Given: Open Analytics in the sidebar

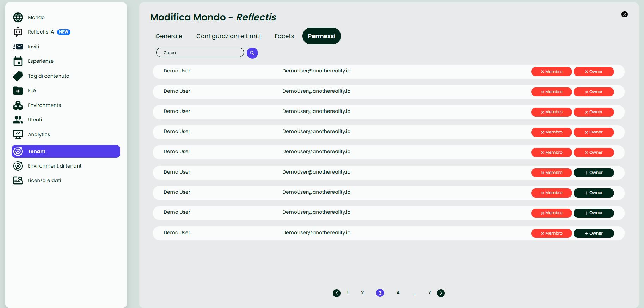Looking at the screenshot, I should pyautogui.click(x=39, y=134).
